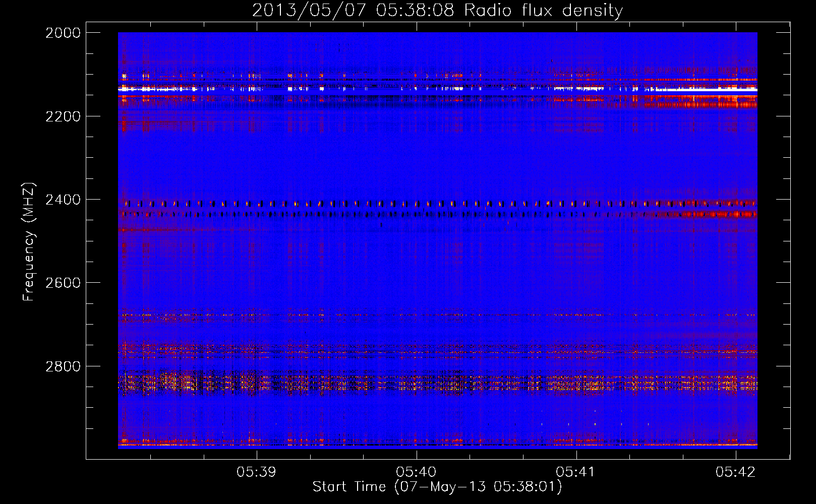Image resolution: width=816 pixels, height=504 pixels.
Task: Click the "Frequency (MHZ)" axis label
Action: click(x=29, y=242)
